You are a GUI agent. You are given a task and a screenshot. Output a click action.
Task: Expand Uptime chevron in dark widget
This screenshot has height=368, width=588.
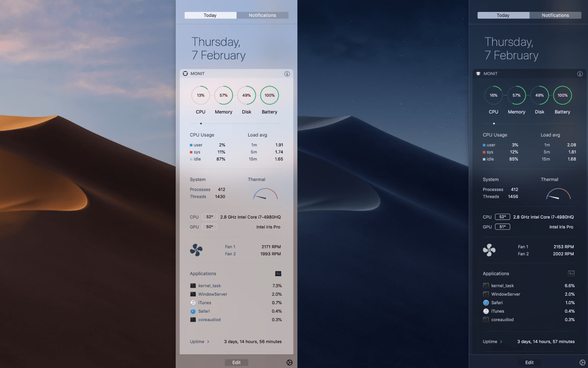(501, 341)
